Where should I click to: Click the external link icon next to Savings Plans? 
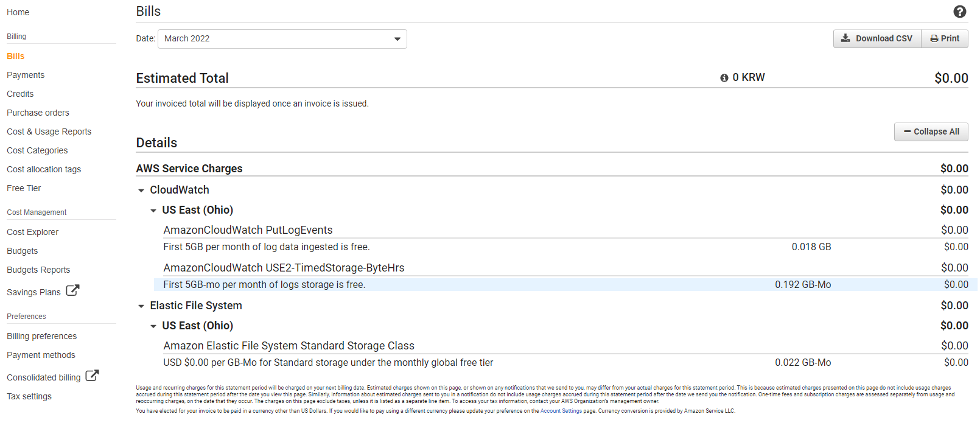(72, 290)
